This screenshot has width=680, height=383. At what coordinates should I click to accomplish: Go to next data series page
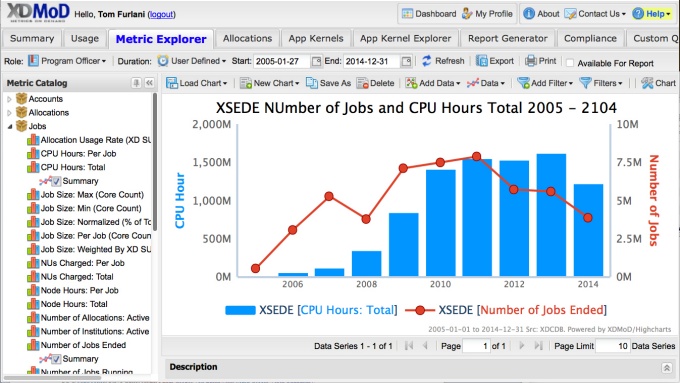pyautogui.click(x=522, y=346)
